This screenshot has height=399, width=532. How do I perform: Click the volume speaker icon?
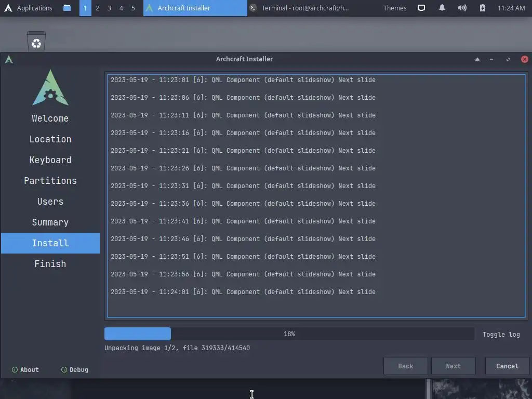[462, 8]
